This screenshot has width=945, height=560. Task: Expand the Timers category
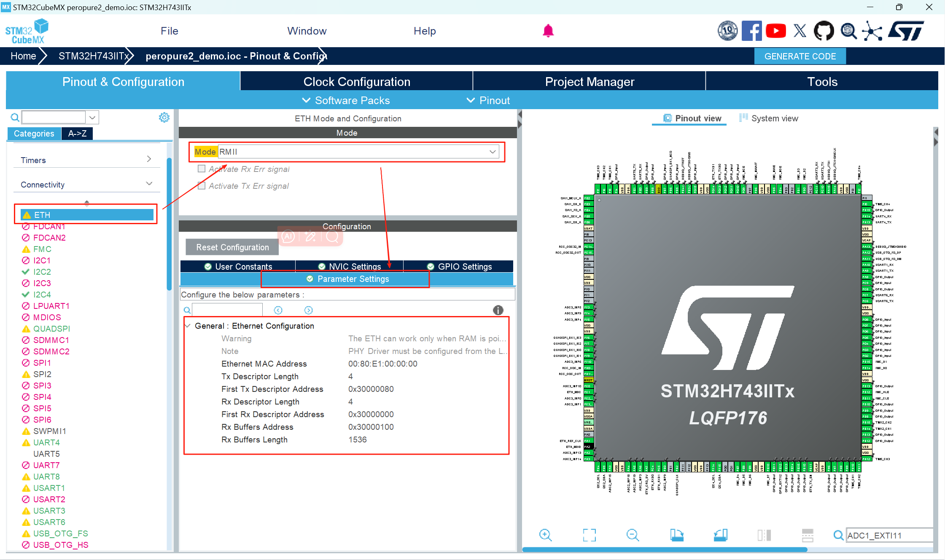[149, 159]
